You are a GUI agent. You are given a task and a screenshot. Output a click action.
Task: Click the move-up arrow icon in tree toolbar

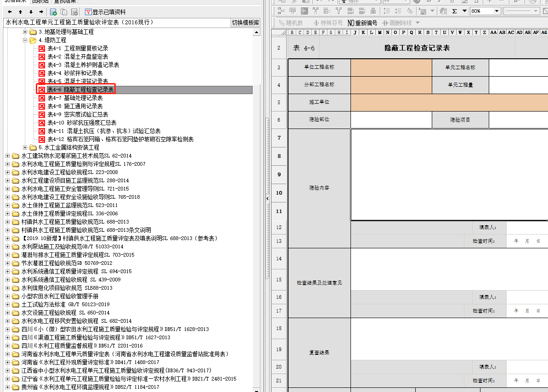20,12
